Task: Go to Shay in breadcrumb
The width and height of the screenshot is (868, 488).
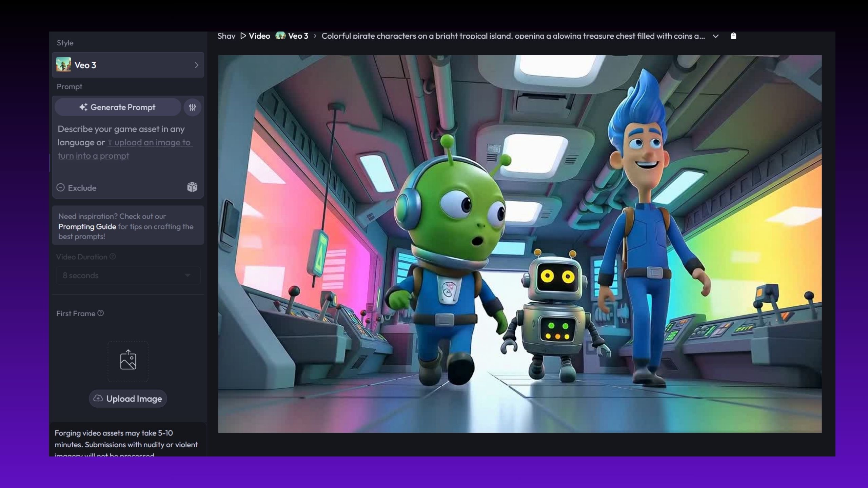Action: 226,36
